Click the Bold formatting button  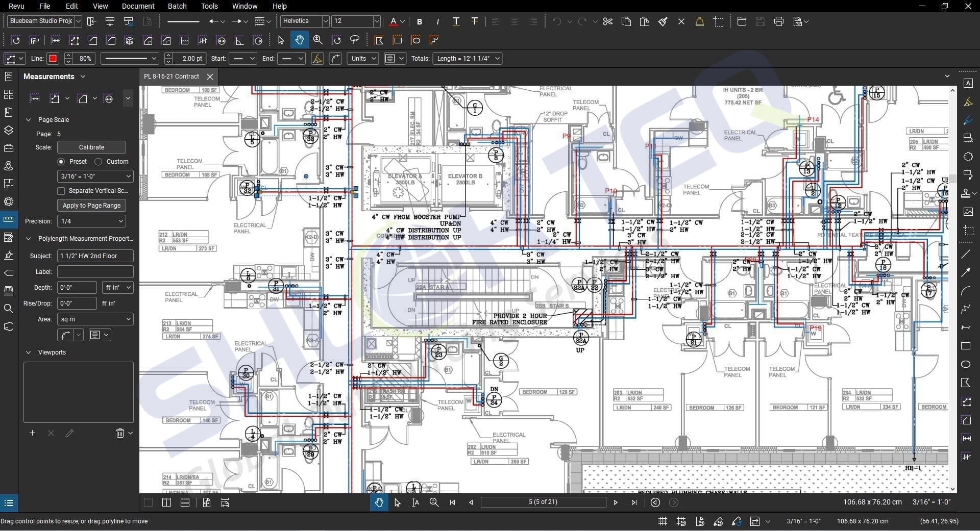[x=420, y=21]
